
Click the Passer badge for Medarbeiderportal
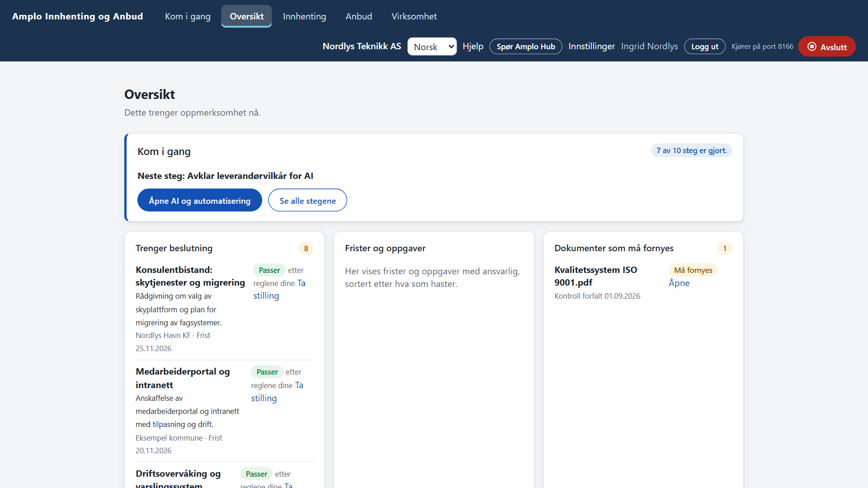267,372
